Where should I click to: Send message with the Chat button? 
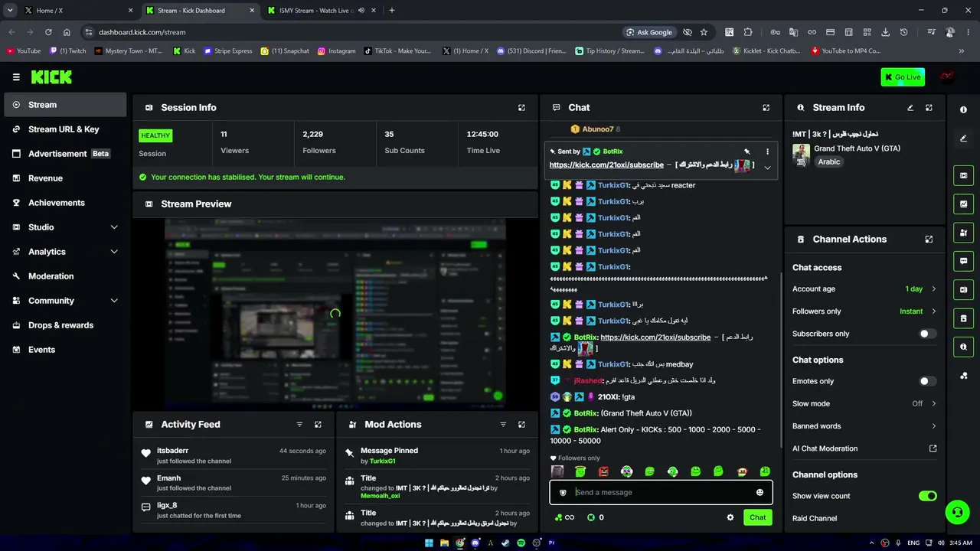click(x=757, y=517)
